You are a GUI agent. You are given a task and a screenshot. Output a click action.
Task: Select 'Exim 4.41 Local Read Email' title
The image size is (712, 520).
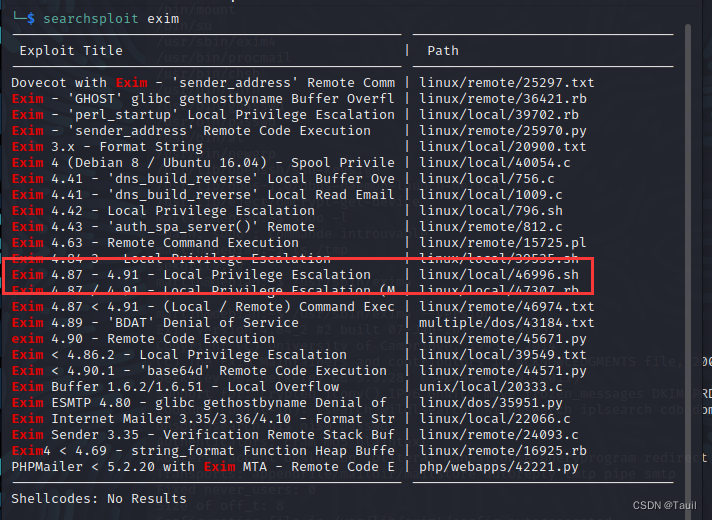(x=203, y=195)
